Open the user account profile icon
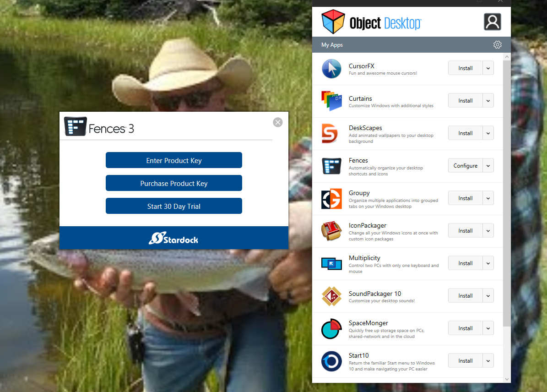Viewport: 547px width, 392px height. tap(493, 22)
